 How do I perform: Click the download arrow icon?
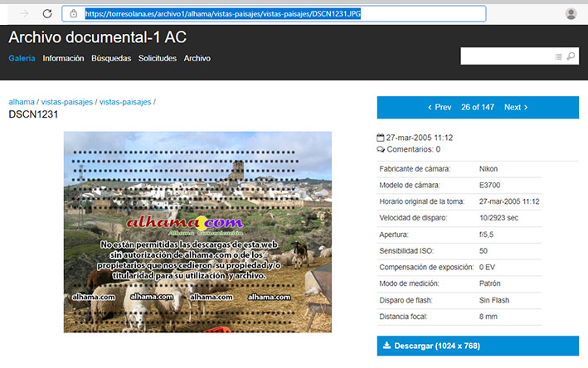[386, 346]
